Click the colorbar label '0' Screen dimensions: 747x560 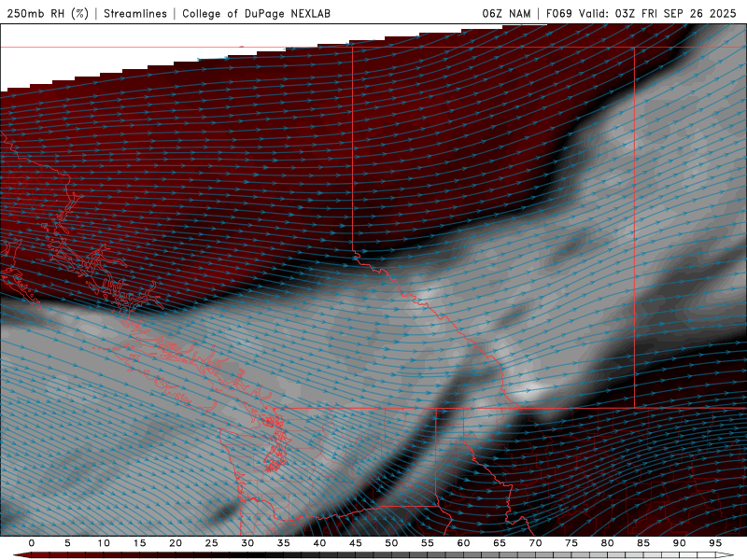32,543
